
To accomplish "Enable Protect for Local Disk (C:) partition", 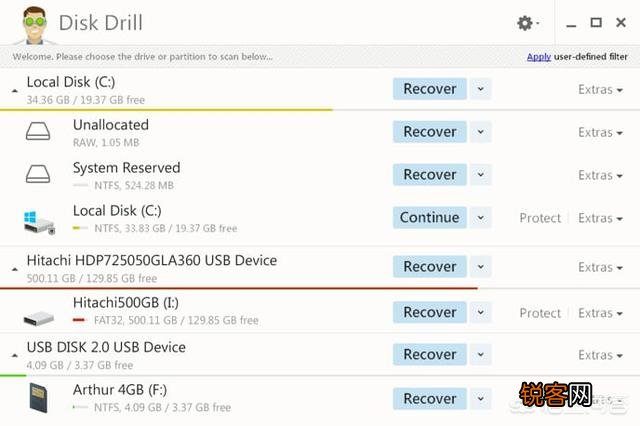I will (540, 218).
